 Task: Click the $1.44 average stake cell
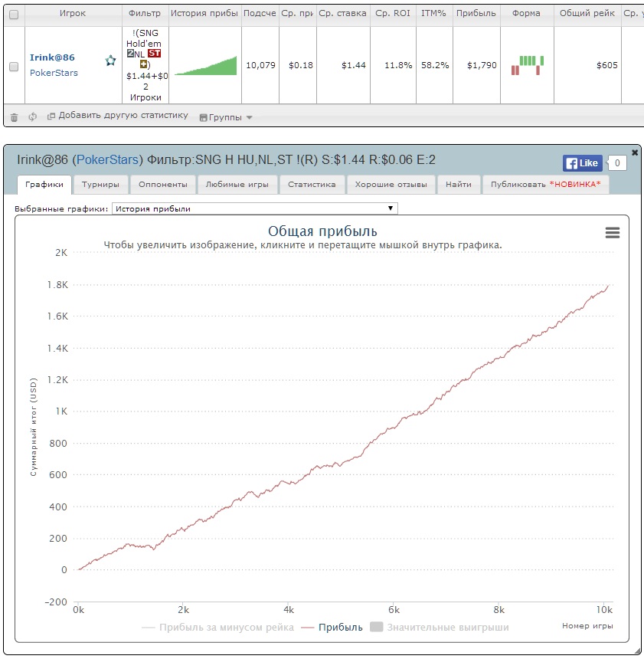pyautogui.click(x=354, y=65)
